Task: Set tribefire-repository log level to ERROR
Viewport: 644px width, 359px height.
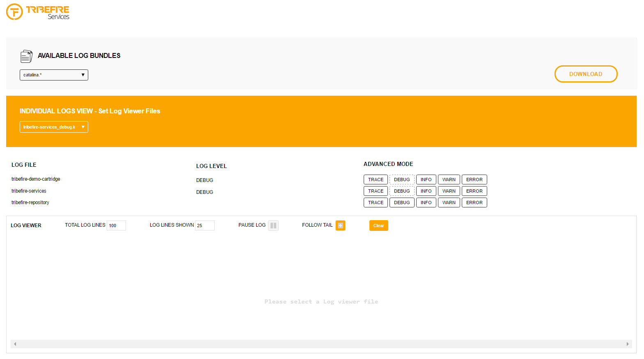Action: [474, 203]
